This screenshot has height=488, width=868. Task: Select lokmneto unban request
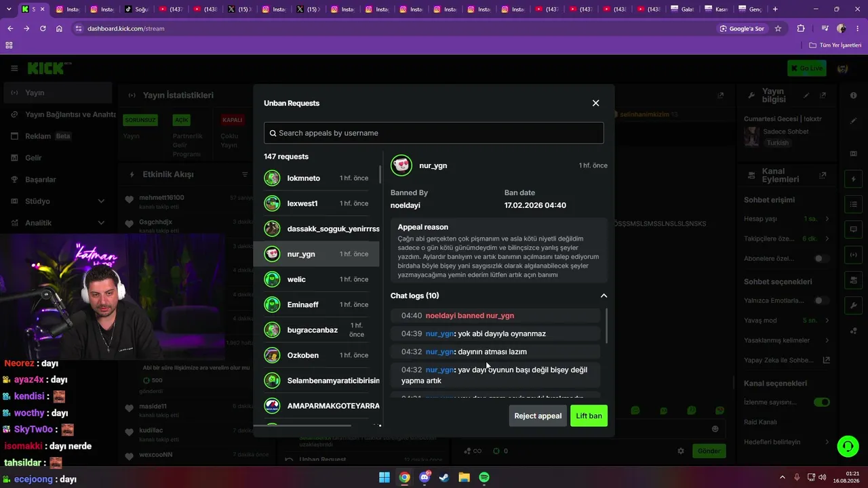[316, 178]
